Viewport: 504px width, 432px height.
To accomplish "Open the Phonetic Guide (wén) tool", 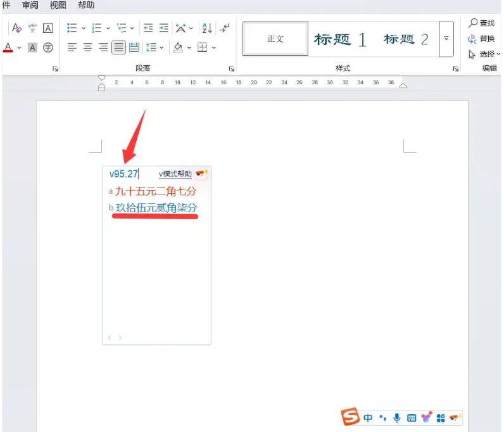I will pos(32,28).
